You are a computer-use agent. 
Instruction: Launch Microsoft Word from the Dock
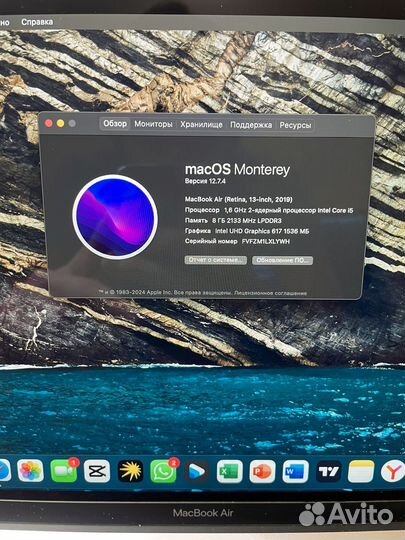(295, 471)
